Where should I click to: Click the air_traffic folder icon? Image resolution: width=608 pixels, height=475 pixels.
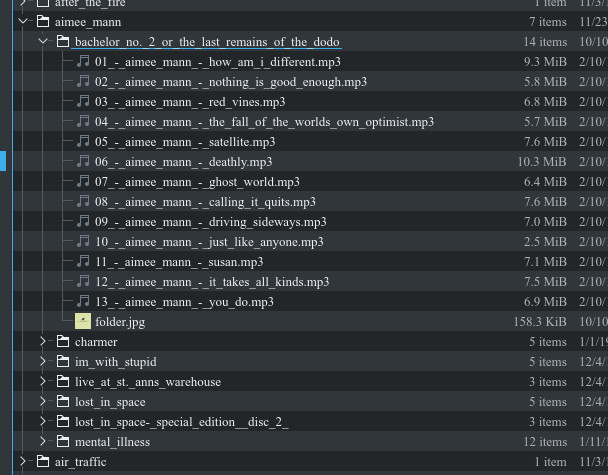click(x=43, y=461)
